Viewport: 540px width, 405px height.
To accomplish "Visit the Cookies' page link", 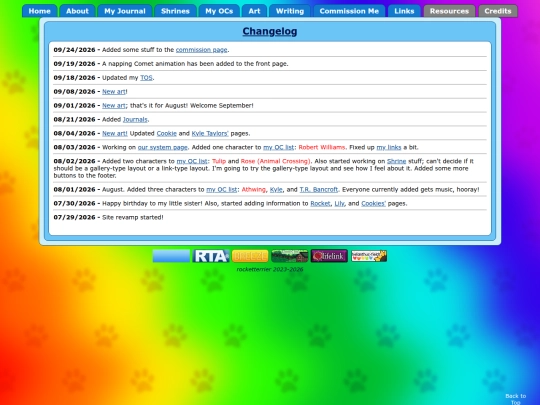I will (373, 204).
